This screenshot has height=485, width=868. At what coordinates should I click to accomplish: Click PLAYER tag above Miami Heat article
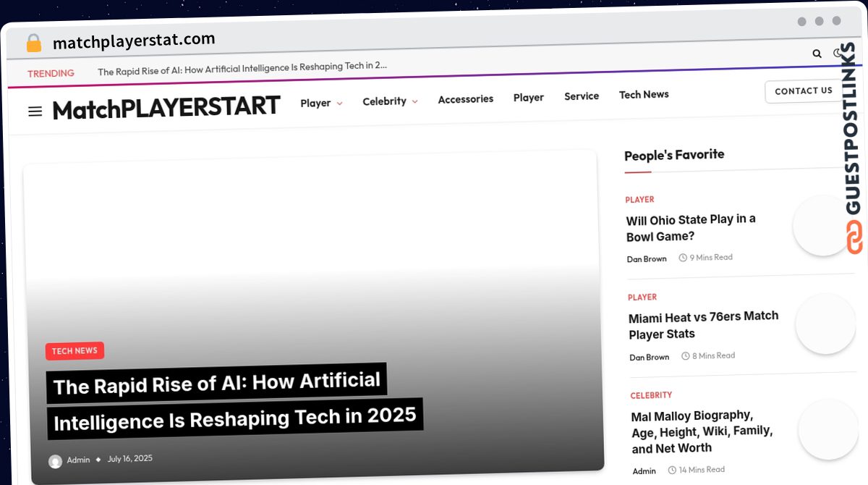click(642, 298)
